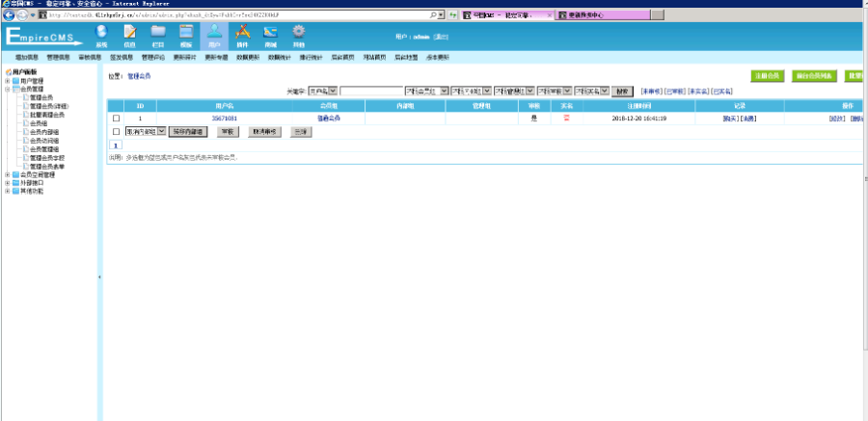Click folder icon of 外部接口 node
The height and width of the screenshot is (421, 868).
(x=15, y=183)
